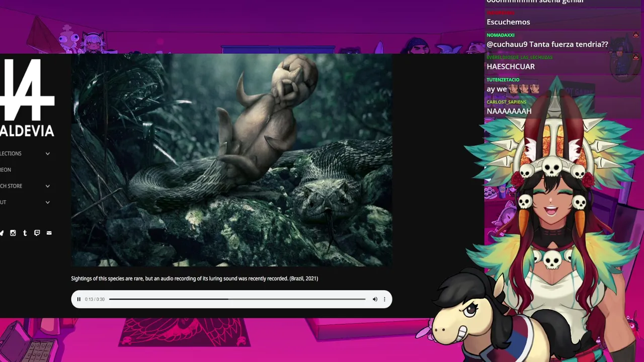
Task: Open the Patreon sidebar link
Action: click(6, 169)
